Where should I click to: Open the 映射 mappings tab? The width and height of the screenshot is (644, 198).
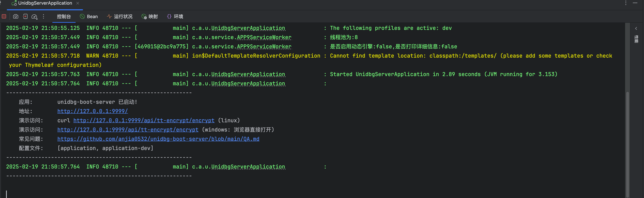150,17
